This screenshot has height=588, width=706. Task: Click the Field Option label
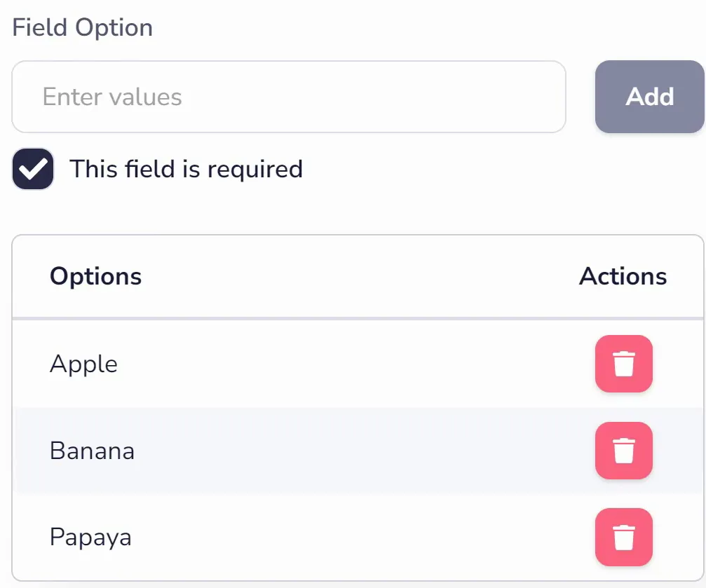[83, 28]
